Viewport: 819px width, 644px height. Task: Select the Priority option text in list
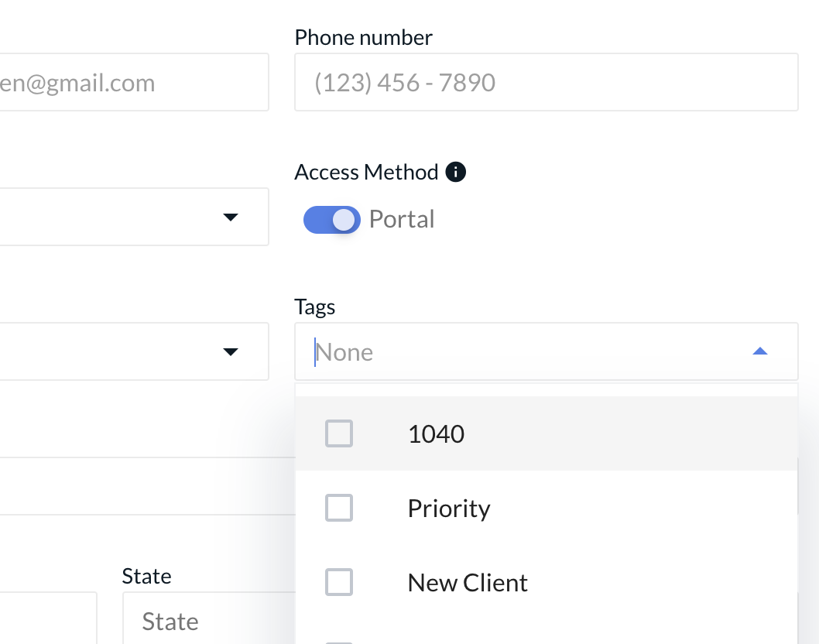pyautogui.click(x=449, y=509)
